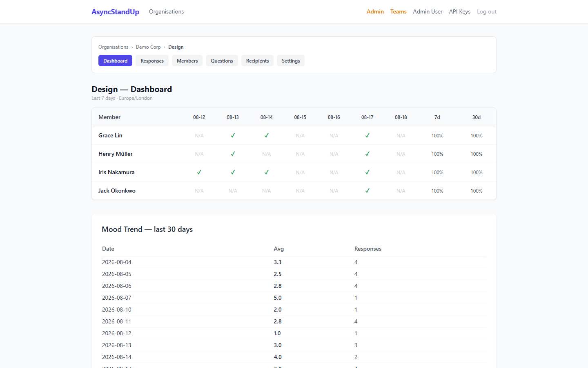The width and height of the screenshot is (588, 368).
Task: Select member name Henry Müller
Action: 116,154
